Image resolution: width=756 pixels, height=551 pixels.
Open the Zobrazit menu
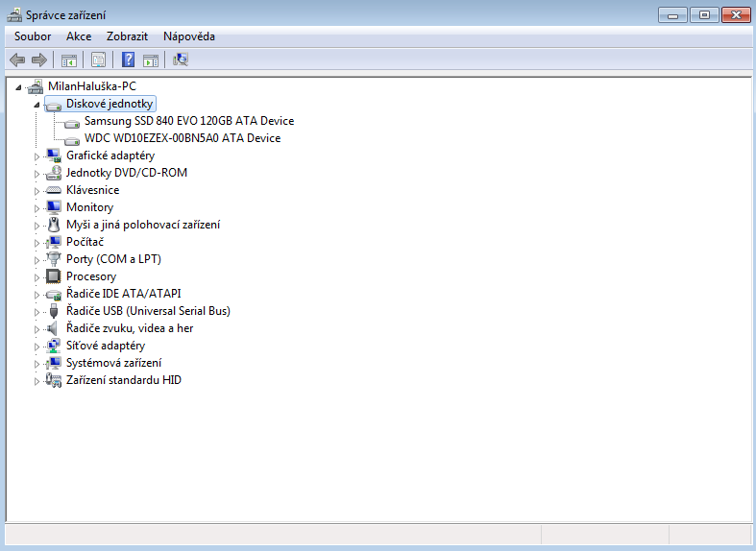click(x=127, y=36)
